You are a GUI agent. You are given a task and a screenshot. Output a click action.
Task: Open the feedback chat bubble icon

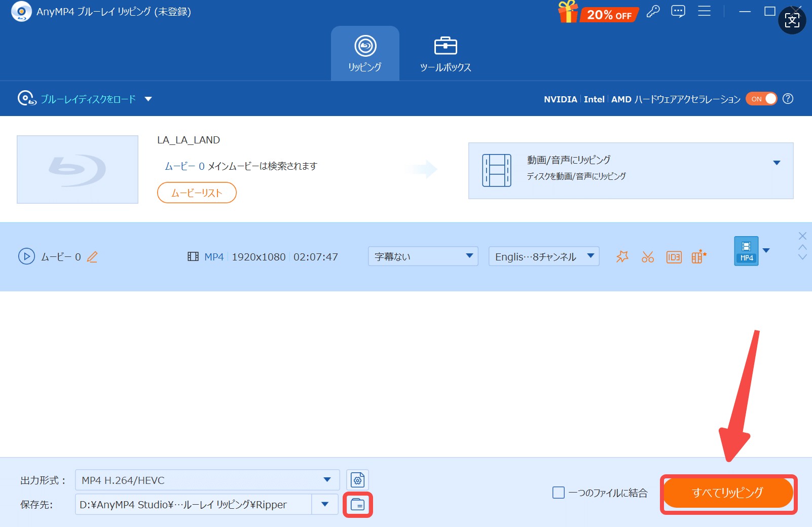(678, 11)
